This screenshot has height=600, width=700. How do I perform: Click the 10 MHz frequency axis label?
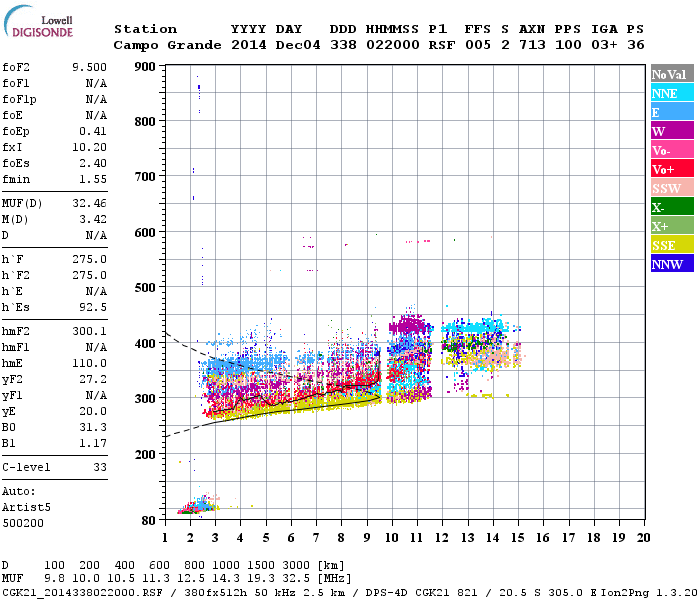coord(392,538)
